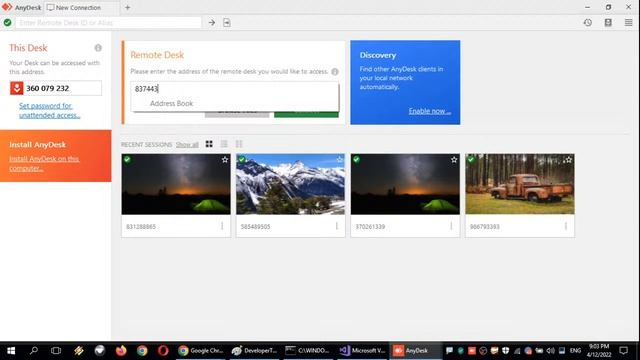The width and height of the screenshot is (640, 360).
Task: Open Task View on taskbar
Action: point(56,351)
